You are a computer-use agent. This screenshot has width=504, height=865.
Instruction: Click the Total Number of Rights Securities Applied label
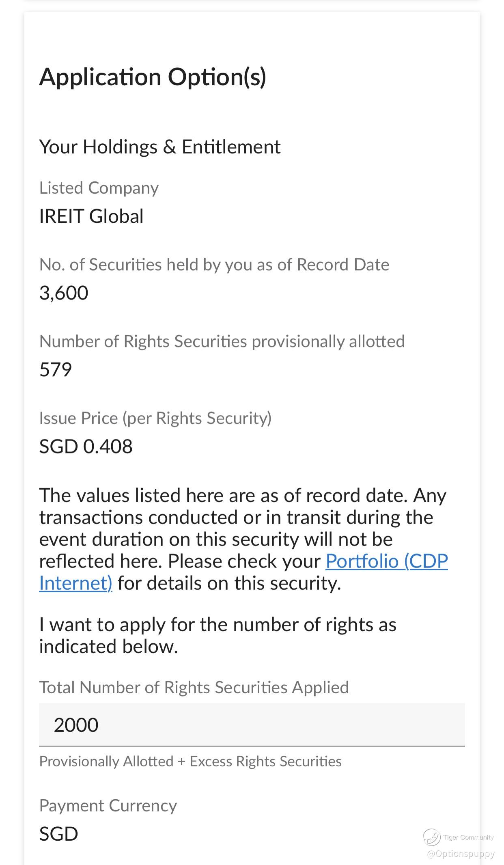pos(194,687)
